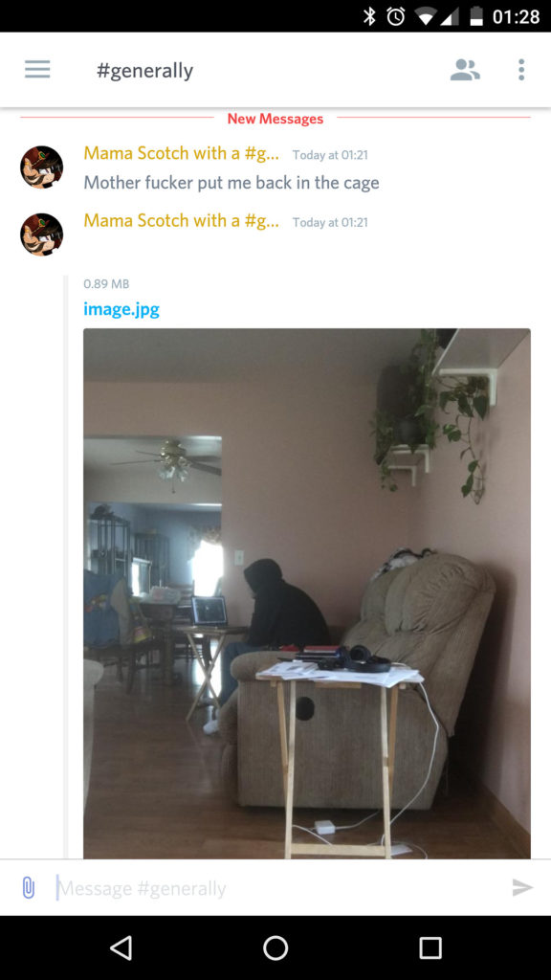
Task: Tap the Android home circle button
Action: click(x=275, y=947)
